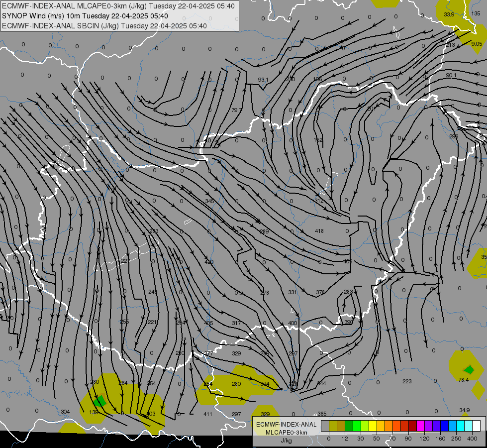Click the map value 365
The width and height of the screenshot is (487, 448).
pos(322,414)
